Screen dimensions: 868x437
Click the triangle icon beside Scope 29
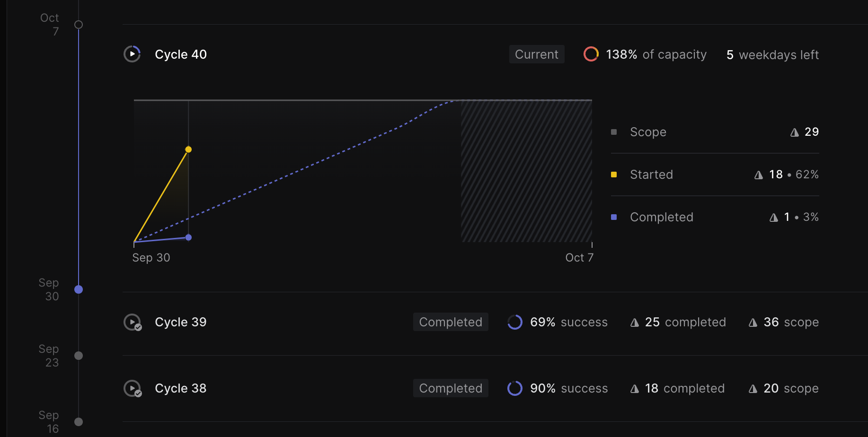pyautogui.click(x=794, y=132)
